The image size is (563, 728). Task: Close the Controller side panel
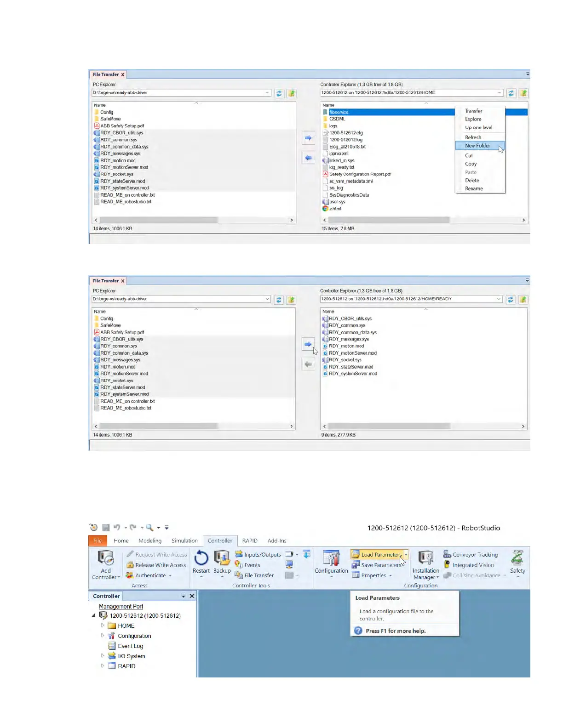click(x=192, y=596)
